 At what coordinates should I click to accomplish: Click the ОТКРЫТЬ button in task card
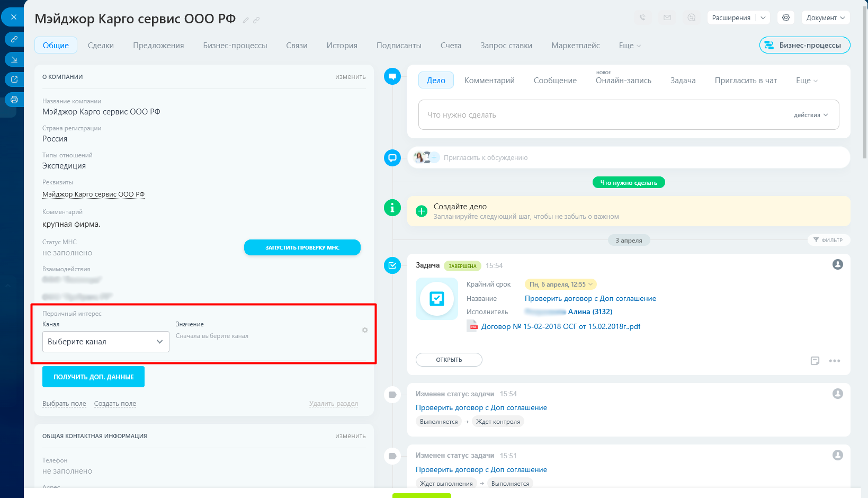[449, 360]
